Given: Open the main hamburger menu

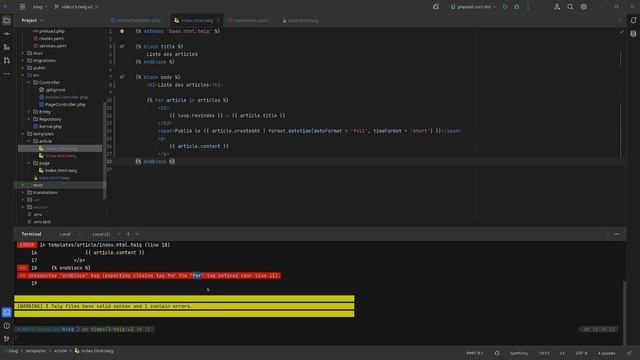Looking at the screenshot, I should point(22,7).
